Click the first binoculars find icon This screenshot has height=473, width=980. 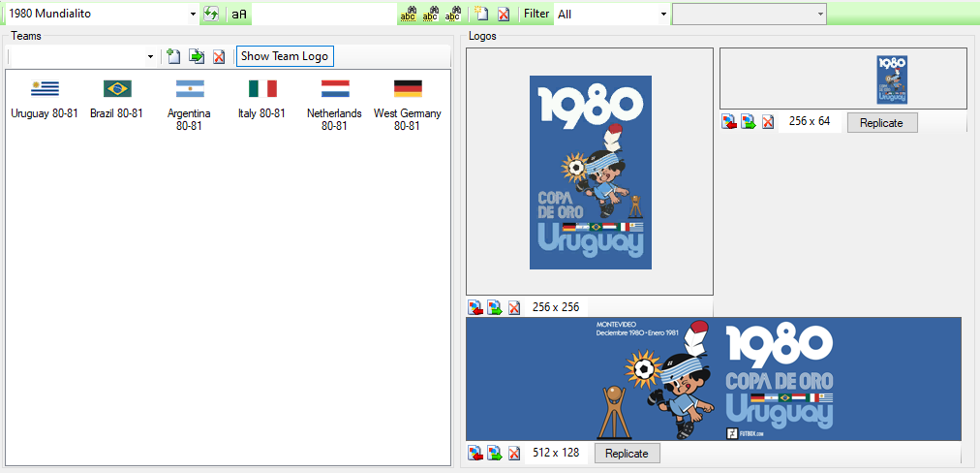point(408,14)
